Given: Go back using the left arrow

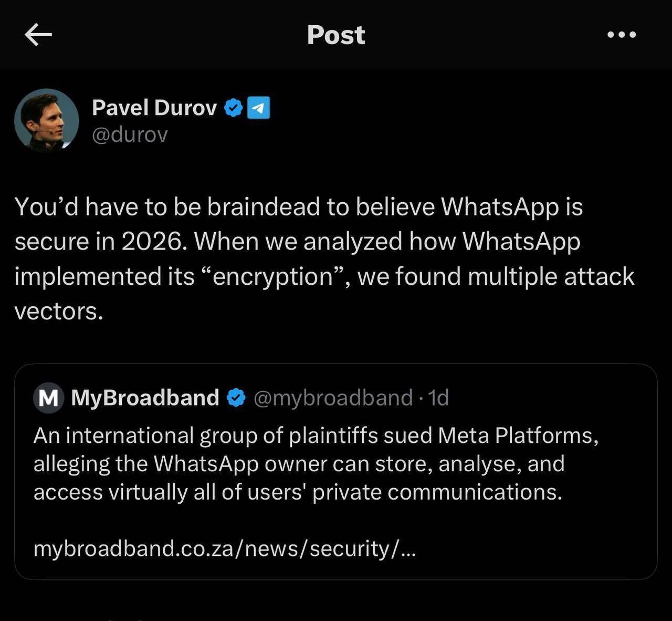Looking at the screenshot, I should point(38,35).
